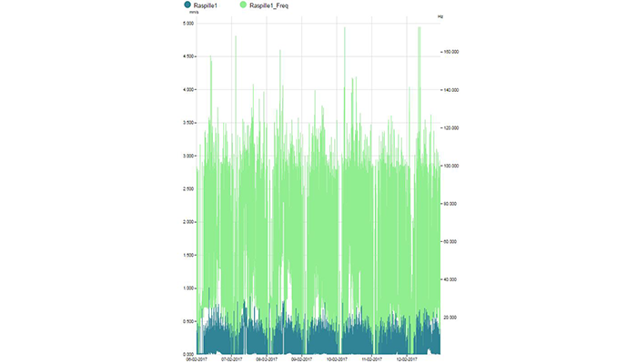Click the 12-02-2017 date axis label
The width and height of the screenshot is (637, 364).
click(406, 359)
